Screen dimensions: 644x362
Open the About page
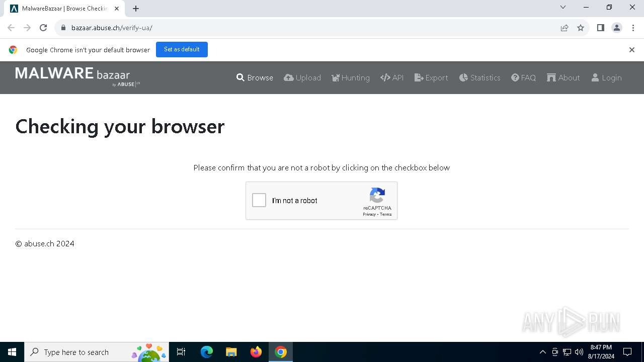[563, 77]
